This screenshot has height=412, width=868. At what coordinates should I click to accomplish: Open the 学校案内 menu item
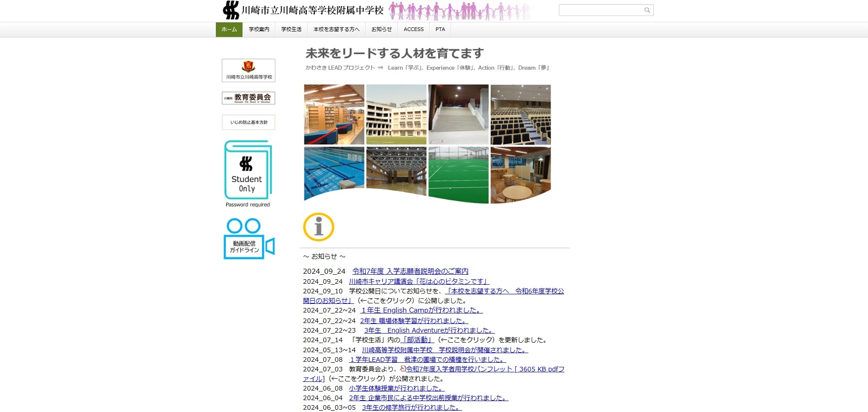259,29
